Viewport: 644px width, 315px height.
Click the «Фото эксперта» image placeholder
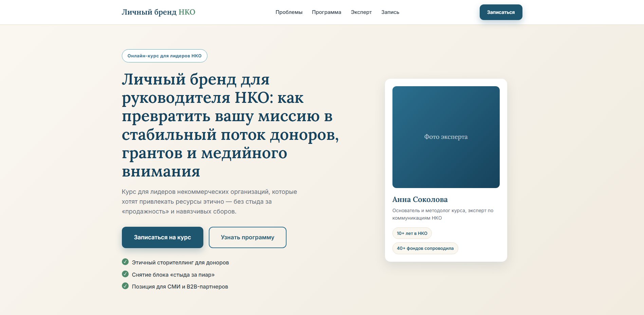(x=446, y=137)
